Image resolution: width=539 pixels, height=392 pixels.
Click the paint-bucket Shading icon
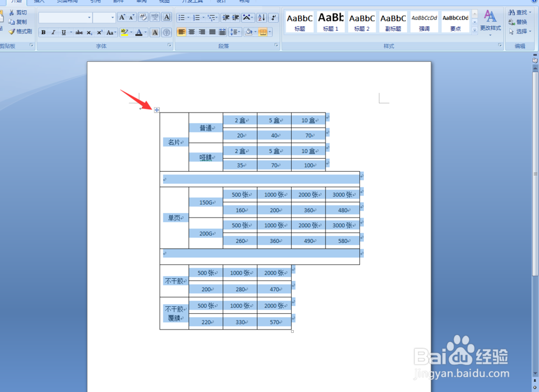(249, 32)
